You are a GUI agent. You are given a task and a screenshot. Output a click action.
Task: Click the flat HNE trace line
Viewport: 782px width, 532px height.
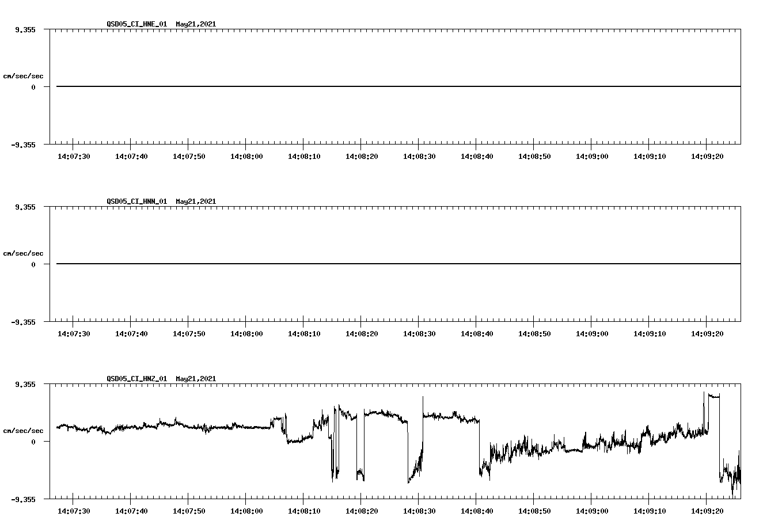coord(398,86)
